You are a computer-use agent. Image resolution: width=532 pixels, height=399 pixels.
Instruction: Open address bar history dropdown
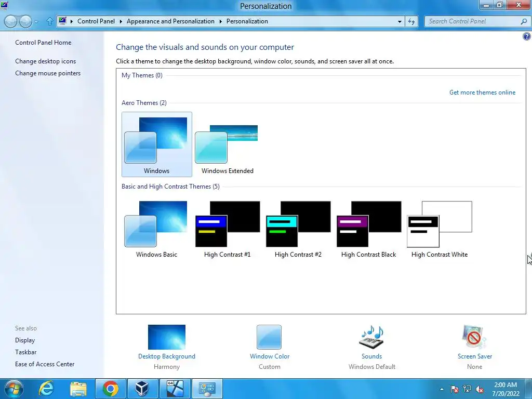coord(400,21)
